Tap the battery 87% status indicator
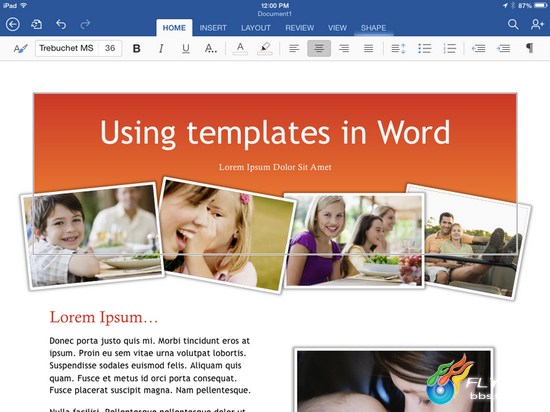The image size is (550, 412). [x=532, y=6]
